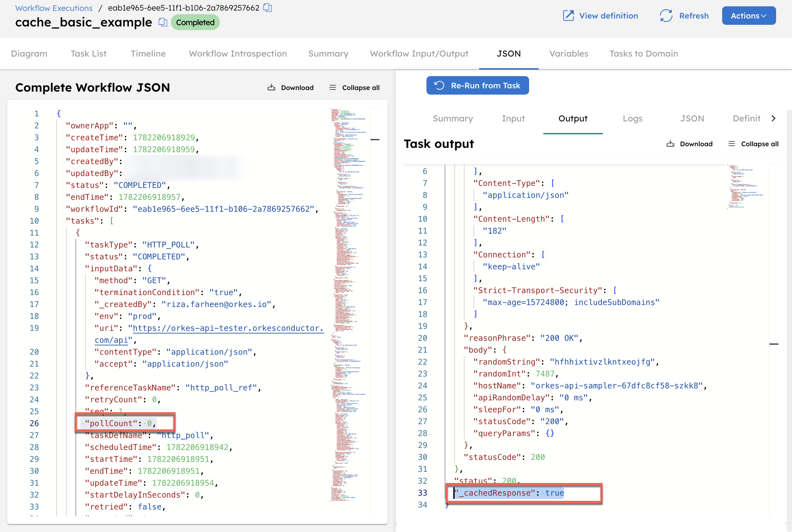
Task: Re-Run from Task button
Action: [477, 85]
